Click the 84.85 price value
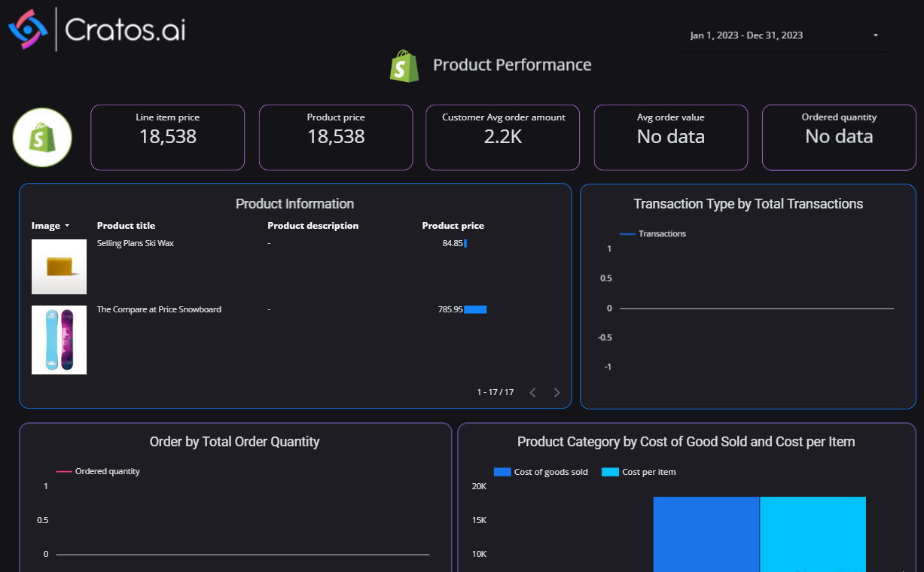924x572 pixels. (453, 243)
